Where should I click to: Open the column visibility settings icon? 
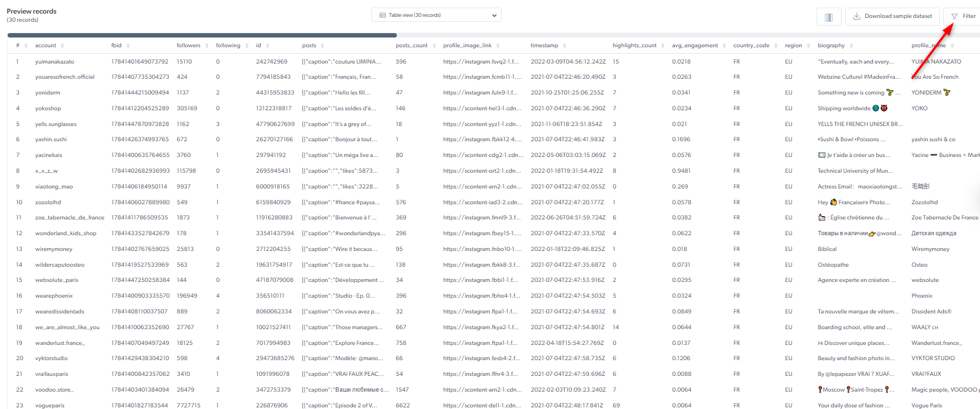pos(829,17)
